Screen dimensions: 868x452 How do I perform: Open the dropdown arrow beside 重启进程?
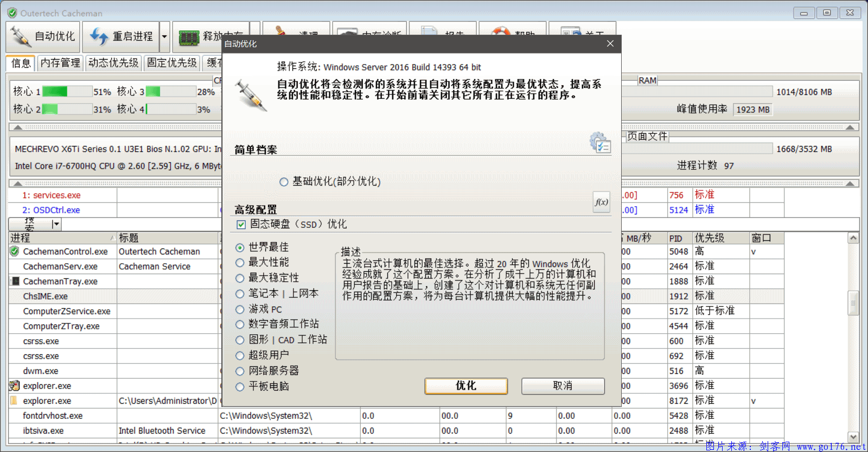point(164,37)
